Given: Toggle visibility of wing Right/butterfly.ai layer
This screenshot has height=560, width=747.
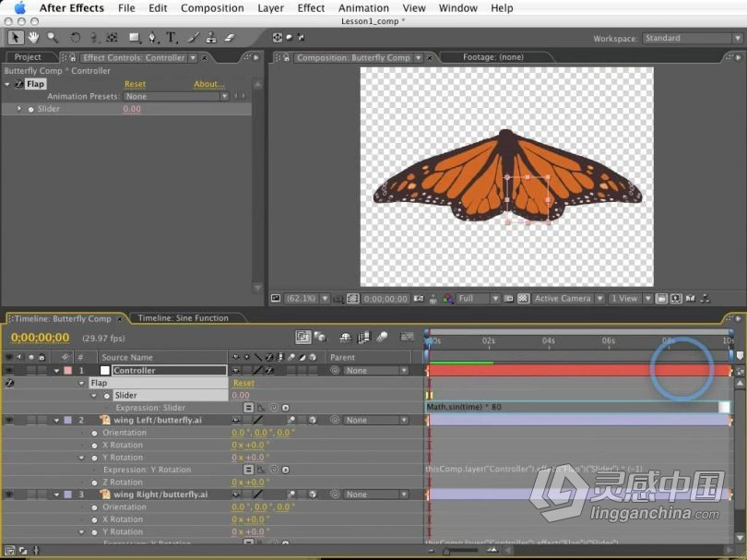Looking at the screenshot, I should (8, 494).
